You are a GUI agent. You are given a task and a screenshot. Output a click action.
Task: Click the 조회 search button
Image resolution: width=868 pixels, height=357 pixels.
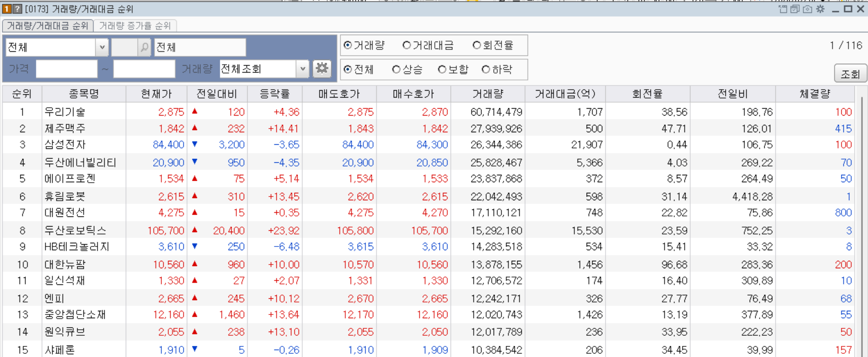pyautogui.click(x=850, y=74)
